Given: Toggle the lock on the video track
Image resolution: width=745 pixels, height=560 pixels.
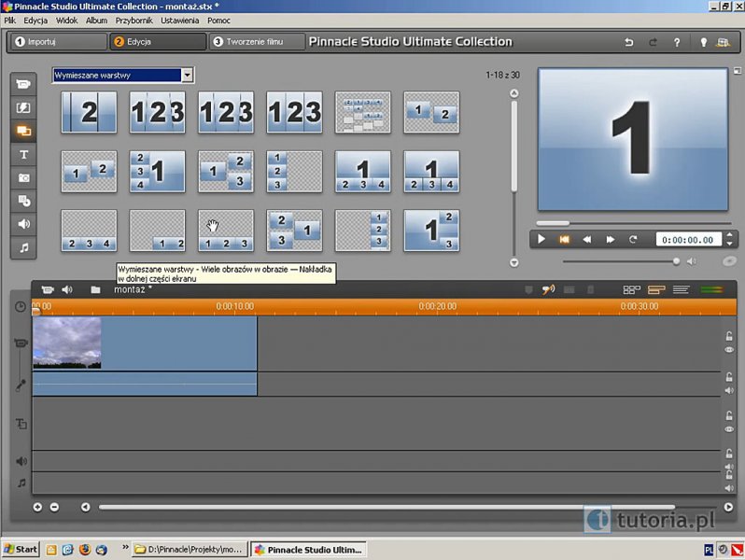Looking at the screenshot, I should [729, 336].
